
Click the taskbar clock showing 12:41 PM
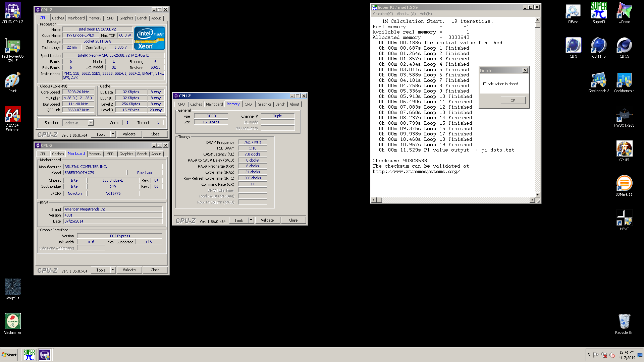coord(627,355)
